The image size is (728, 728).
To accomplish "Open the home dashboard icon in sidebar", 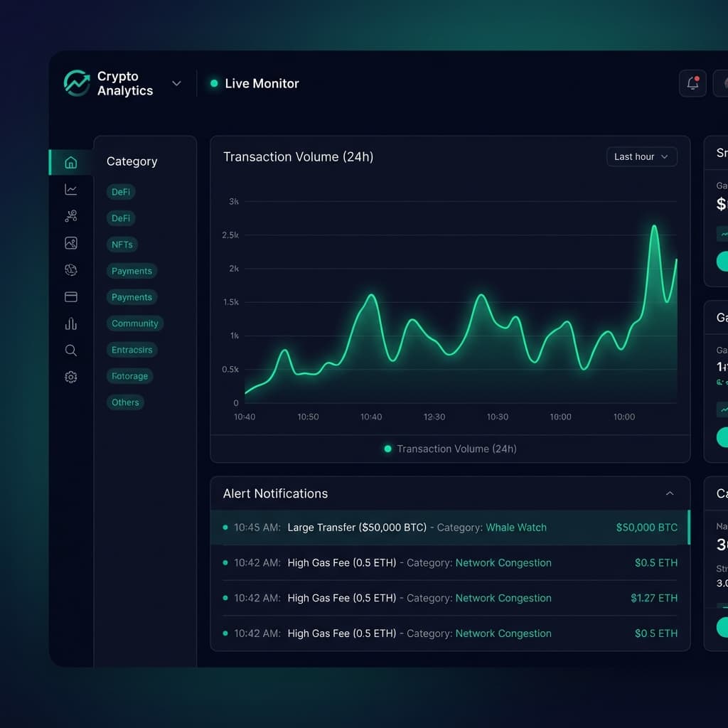I will [x=70, y=162].
